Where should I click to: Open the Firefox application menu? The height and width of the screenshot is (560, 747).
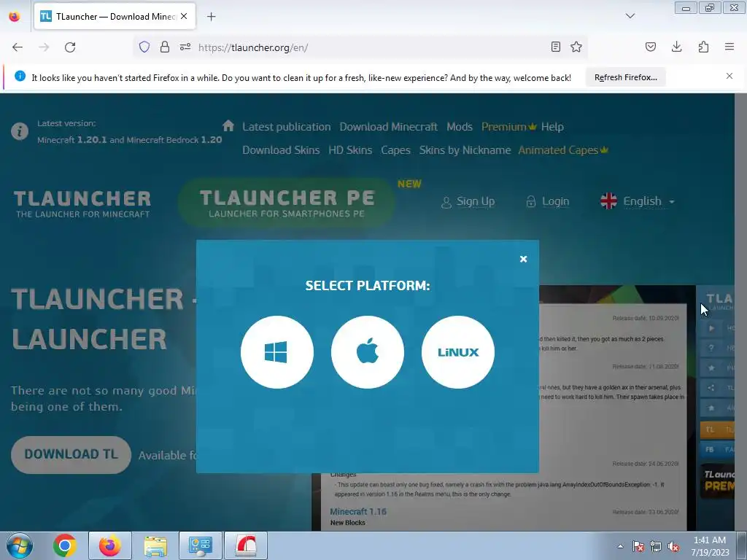(729, 47)
